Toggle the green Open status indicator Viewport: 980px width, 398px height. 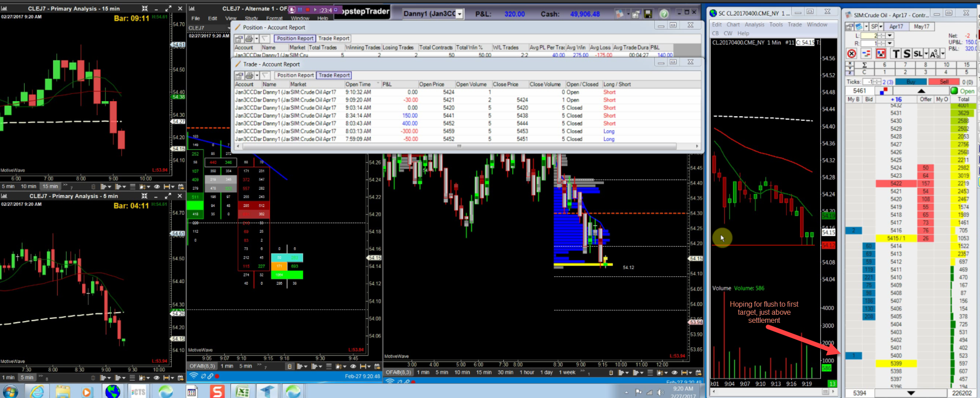(954, 91)
